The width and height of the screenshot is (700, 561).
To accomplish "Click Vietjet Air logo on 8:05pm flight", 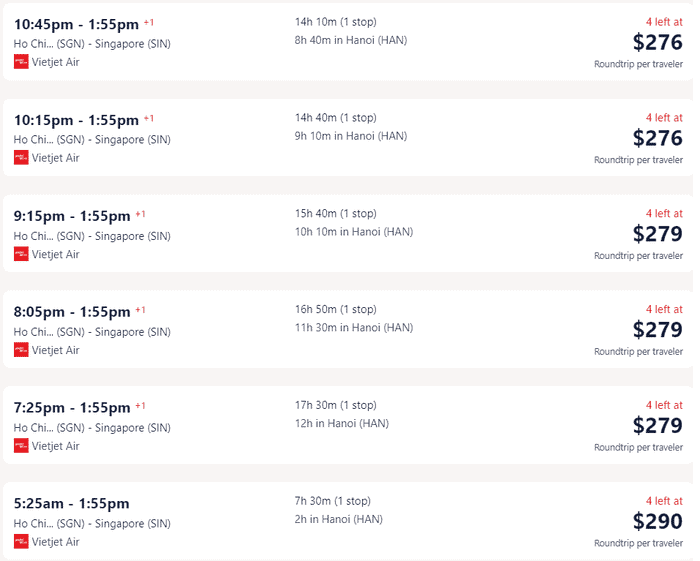I will (x=21, y=350).
